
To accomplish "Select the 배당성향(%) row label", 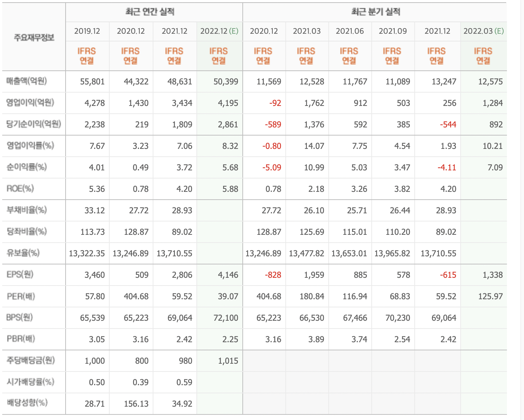I will [27, 403].
